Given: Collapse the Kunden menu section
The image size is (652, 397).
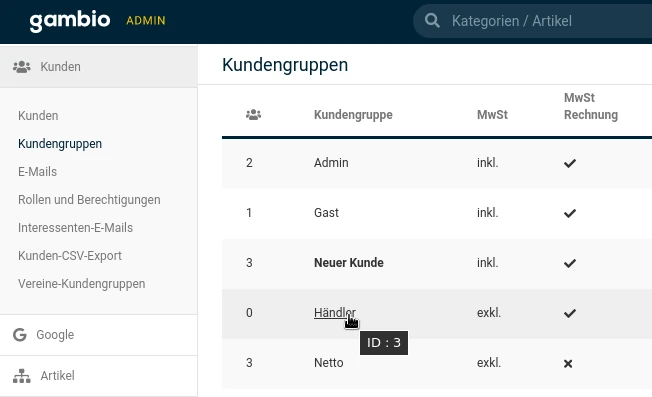Looking at the screenshot, I should click(99, 67).
